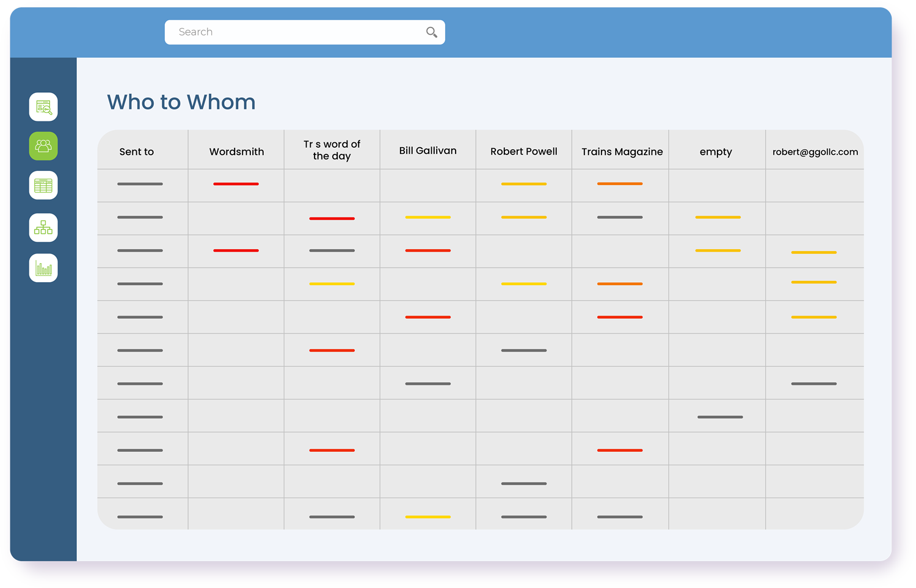Viewport: 916px width, 588px height.
Task: Click the Who to Whom heading
Action: [181, 102]
